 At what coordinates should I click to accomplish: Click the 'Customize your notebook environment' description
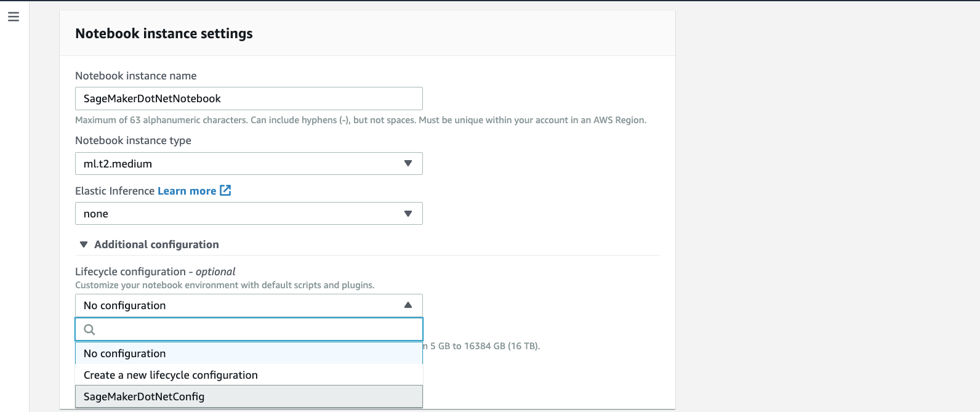[x=225, y=285]
